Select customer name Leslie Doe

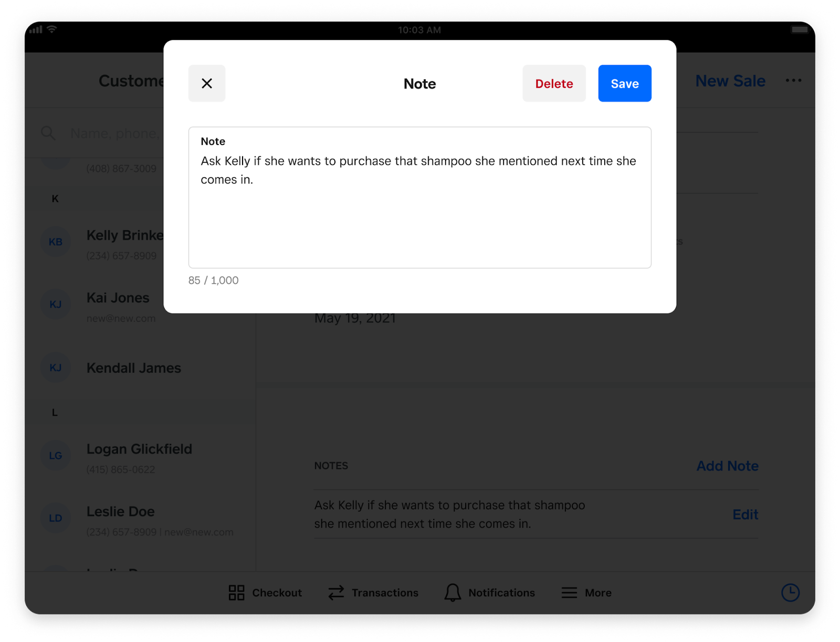[120, 511]
